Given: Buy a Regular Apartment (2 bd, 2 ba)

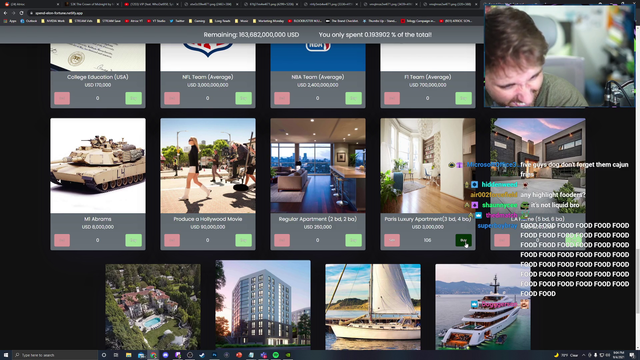Looking at the screenshot, I should coord(353,240).
